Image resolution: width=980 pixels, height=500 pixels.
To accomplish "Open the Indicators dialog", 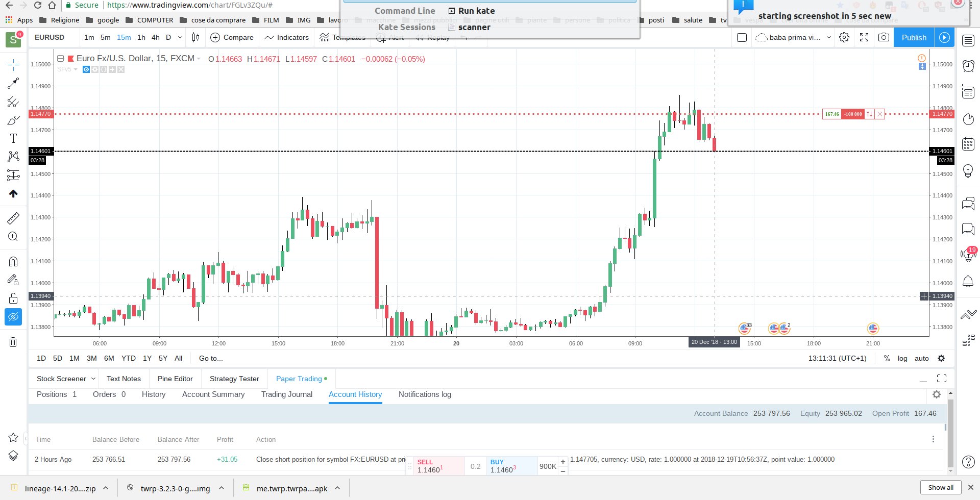I will 287,37.
